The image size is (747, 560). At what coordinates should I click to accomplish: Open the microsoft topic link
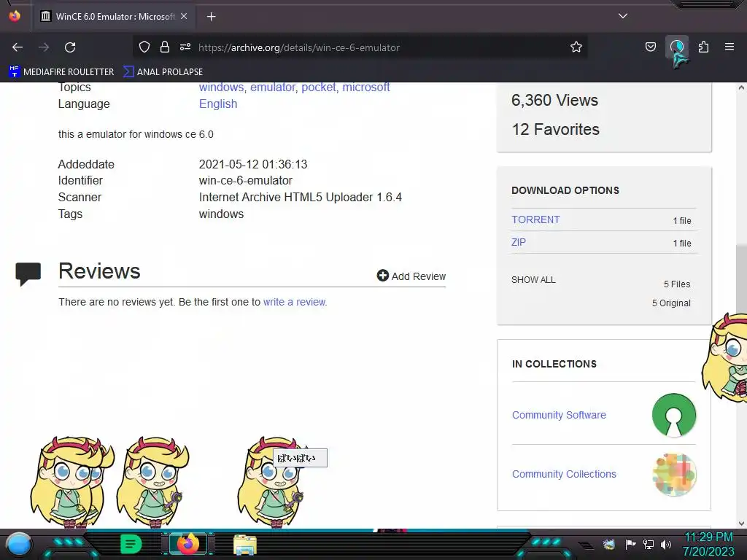tap(366, 87)
